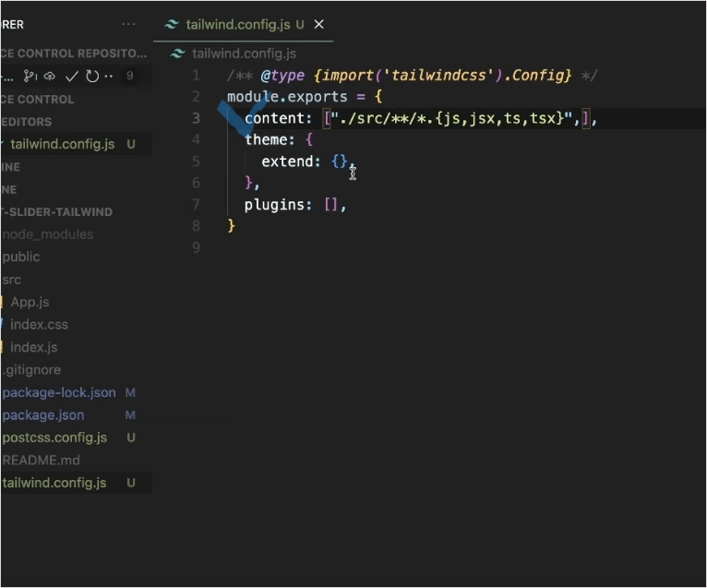This screenshot has width=707, height=588.
Task: Open the .gitignore file
Action: [x=31, y=370]
